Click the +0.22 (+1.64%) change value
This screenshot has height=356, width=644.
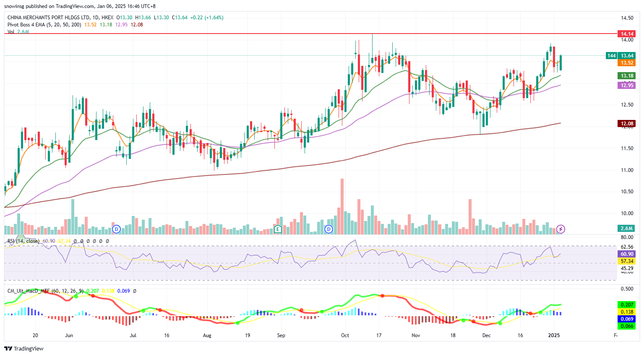[207, 18]
